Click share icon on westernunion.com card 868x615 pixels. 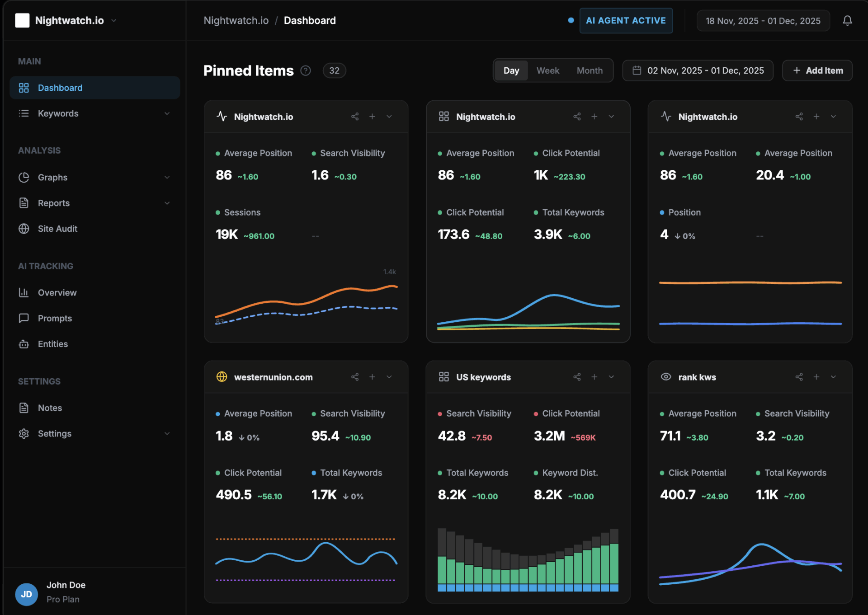[x=355, y=377]
